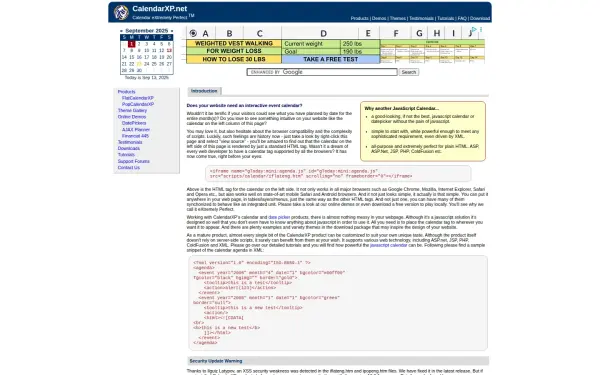Go to previous month arrow in calendar
This screenshot has width=600, height=375.
(121, 31)
